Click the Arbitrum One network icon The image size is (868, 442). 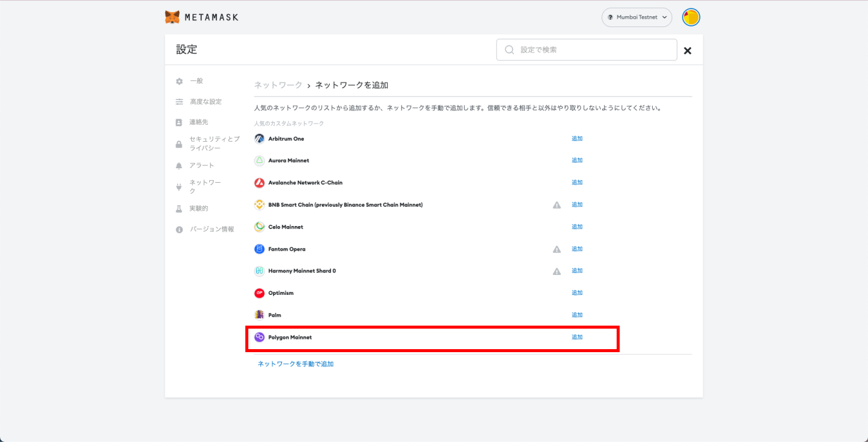tap(259, 139)
